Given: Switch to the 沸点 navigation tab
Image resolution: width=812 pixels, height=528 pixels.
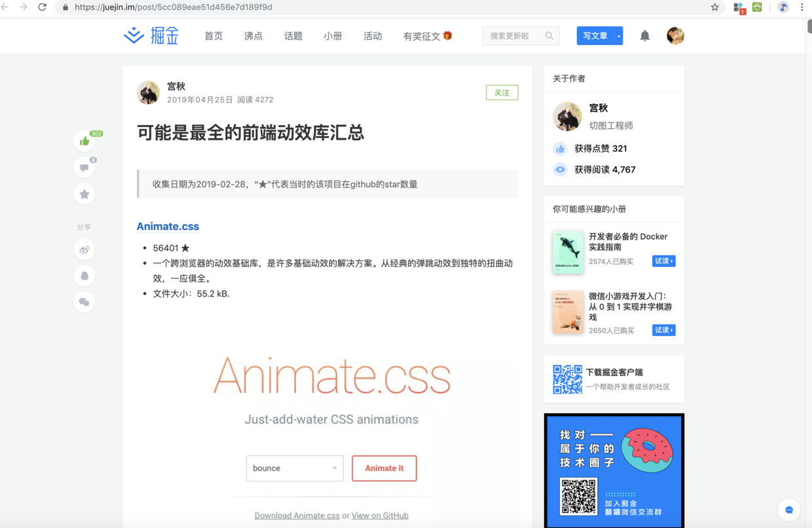Looking at the screenshot, I should 253,37.
